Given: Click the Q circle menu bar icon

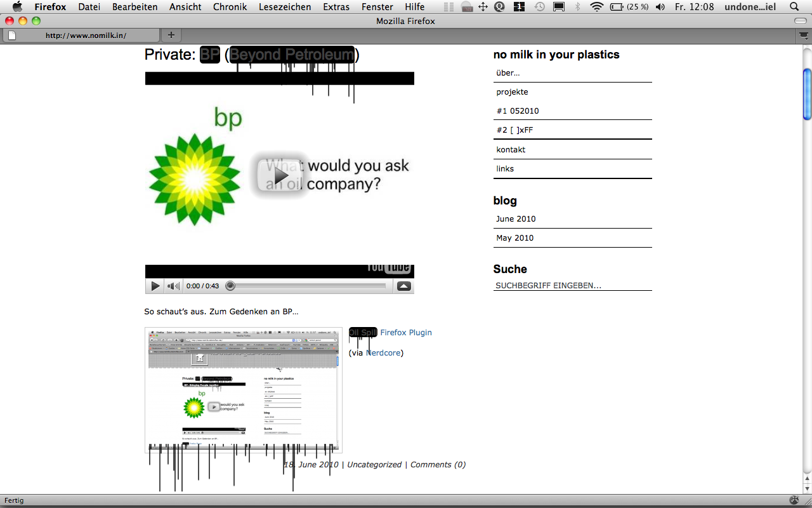Looking at the screenshot, I should click(499, 7).
